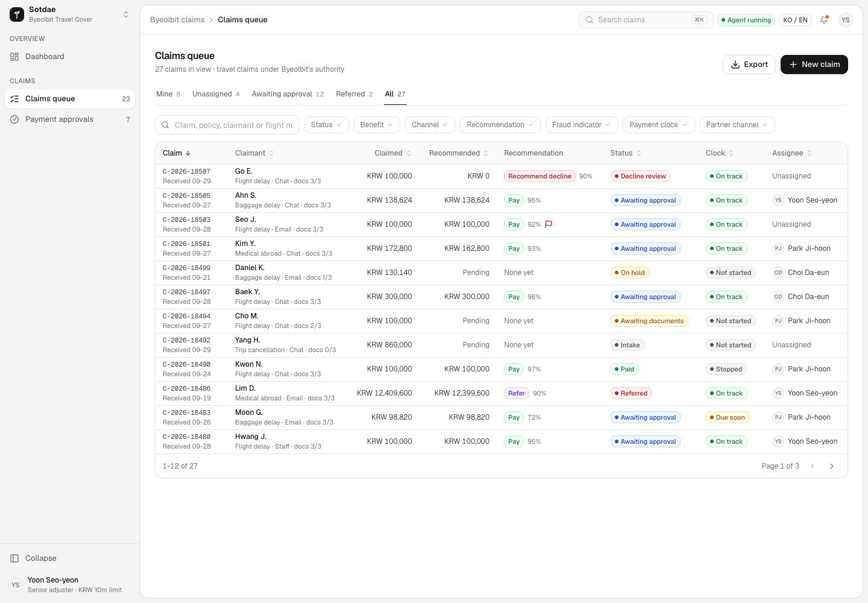Viewport: 868px width, 603px height.
Task: Open the Benefit filter dropdown
Action: click(377, 125)
